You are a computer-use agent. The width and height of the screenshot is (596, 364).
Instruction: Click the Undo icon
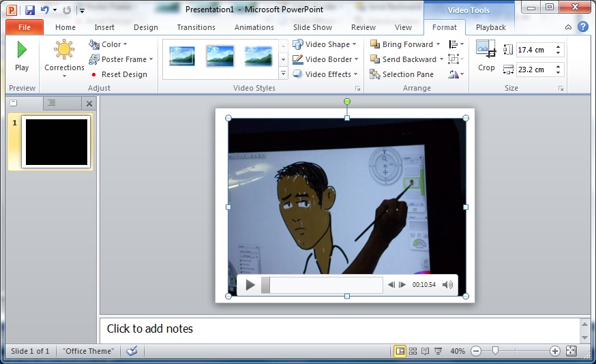[45, 10]
